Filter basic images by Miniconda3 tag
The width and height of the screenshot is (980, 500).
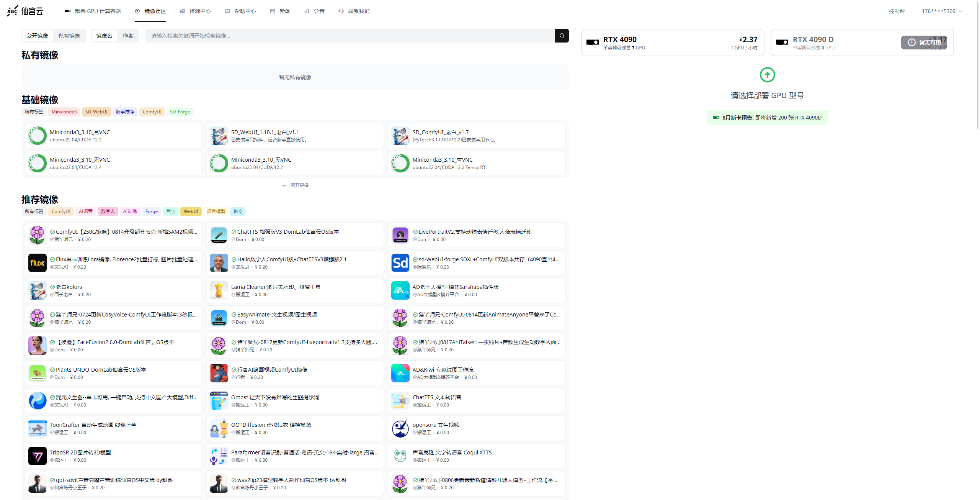[x=64, y=112]
